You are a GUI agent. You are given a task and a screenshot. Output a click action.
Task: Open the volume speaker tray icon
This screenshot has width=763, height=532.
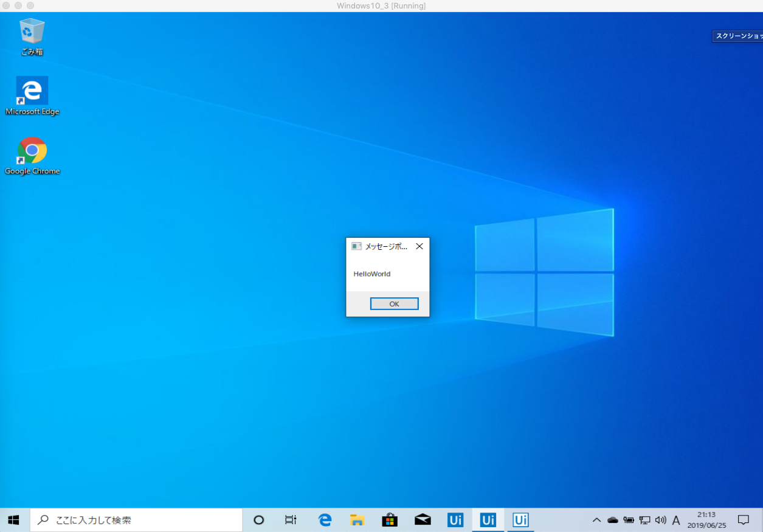click(x=660, y=520)
